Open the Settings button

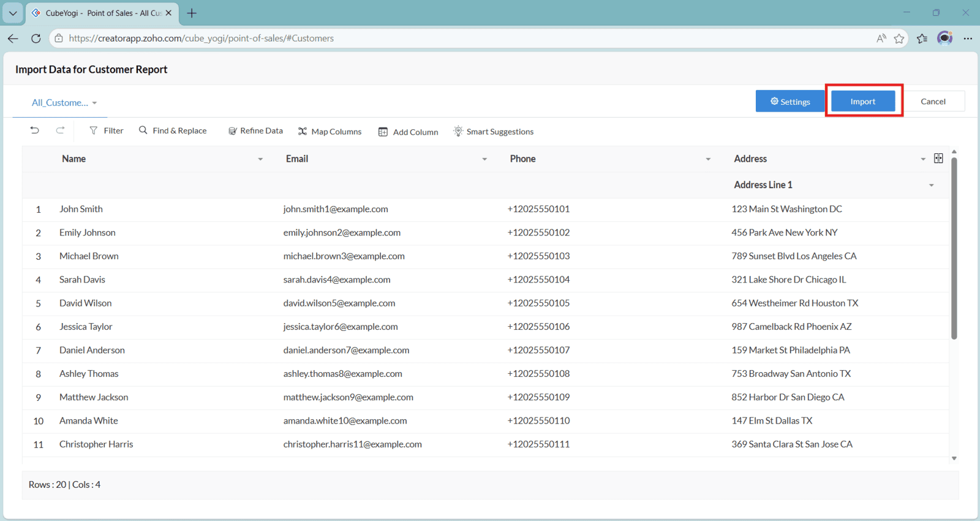(x=790, y=102)
